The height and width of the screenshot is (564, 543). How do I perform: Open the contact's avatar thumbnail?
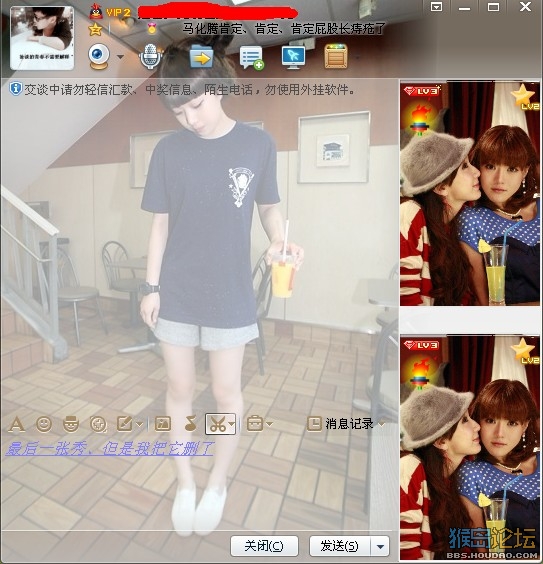pyautogui.click(x=42, y=38)
